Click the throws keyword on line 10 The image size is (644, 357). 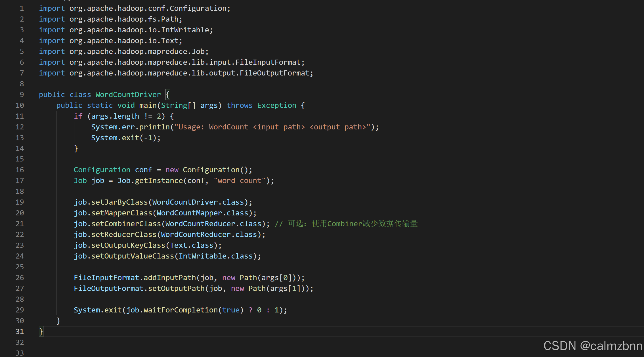pyautogui.click(x=239, y=105)
